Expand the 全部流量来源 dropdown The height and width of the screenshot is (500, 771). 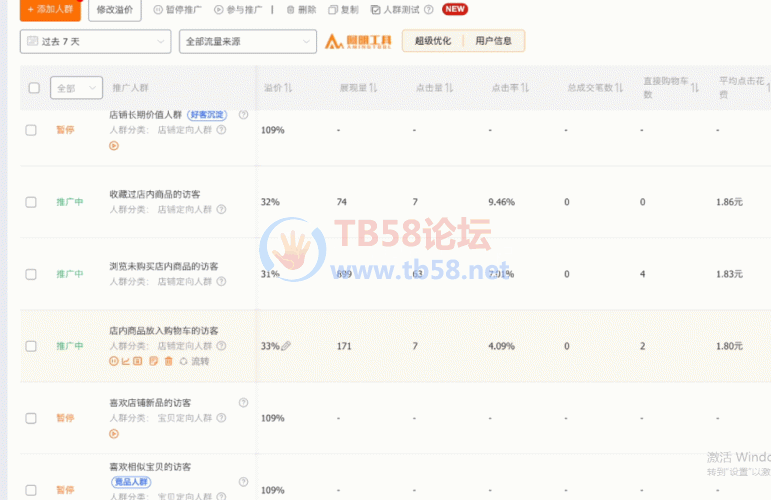pos(247,42)
